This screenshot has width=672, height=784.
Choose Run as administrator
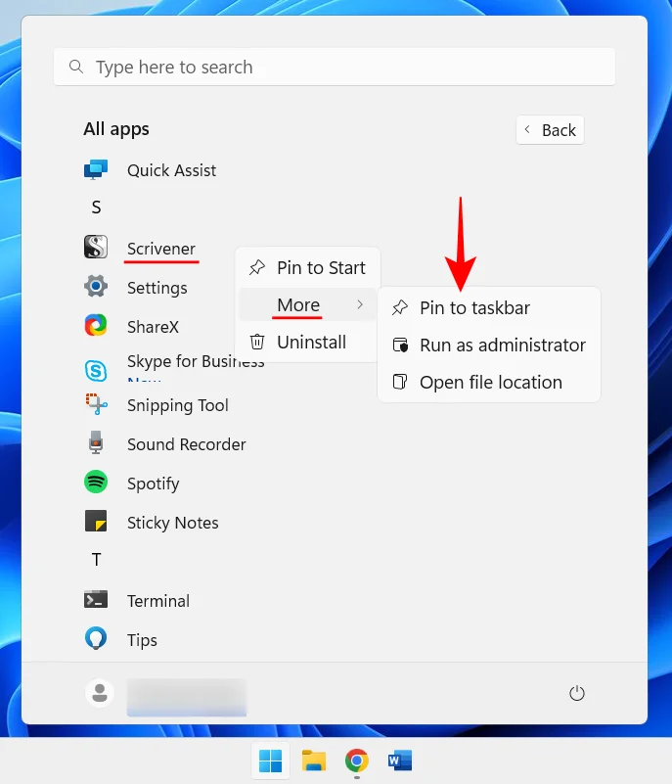point(489,345)
